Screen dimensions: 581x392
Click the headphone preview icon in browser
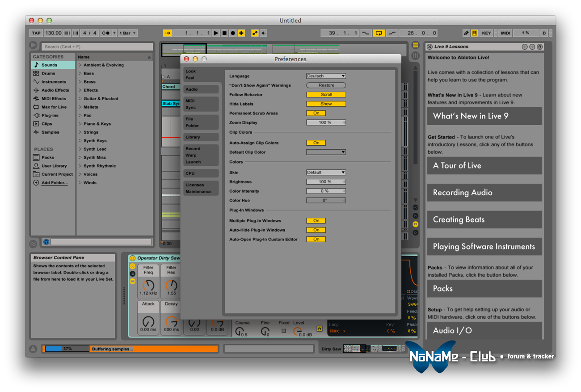pyautogui.click(x=46, y=242)
